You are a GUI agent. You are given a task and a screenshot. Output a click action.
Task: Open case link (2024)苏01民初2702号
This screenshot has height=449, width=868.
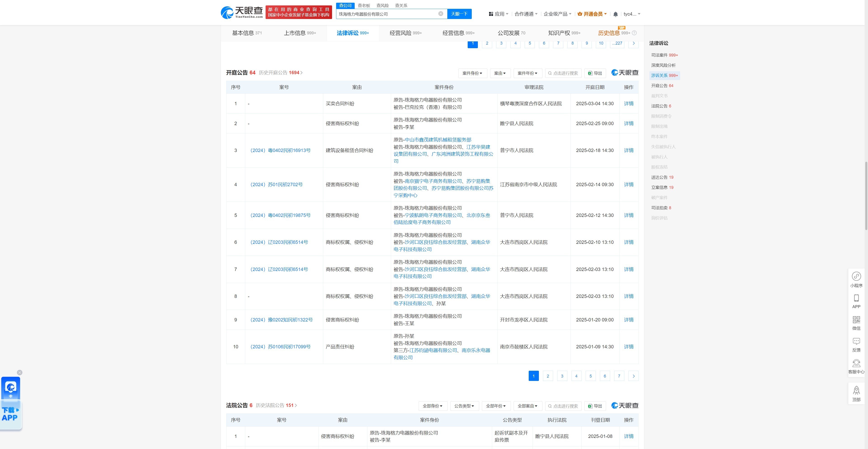click(276, 184)
